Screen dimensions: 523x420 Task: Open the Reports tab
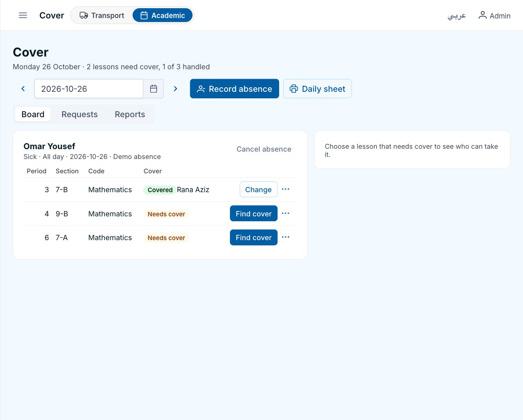[130, 114]
